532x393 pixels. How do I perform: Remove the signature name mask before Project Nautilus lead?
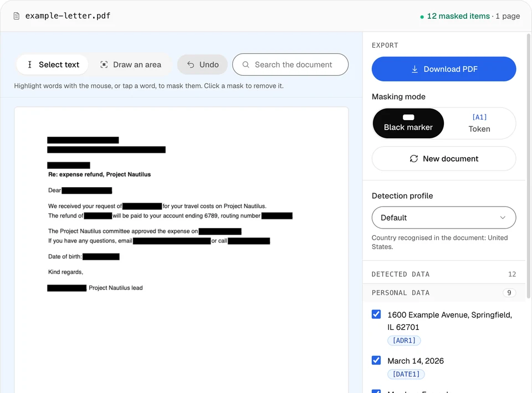pyautogui.click(x=67, y=288)
